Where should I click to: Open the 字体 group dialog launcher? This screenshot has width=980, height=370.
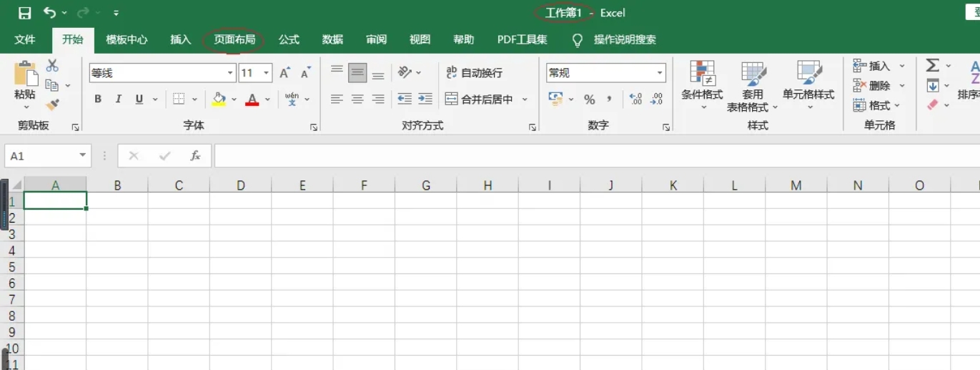point(313,127)
